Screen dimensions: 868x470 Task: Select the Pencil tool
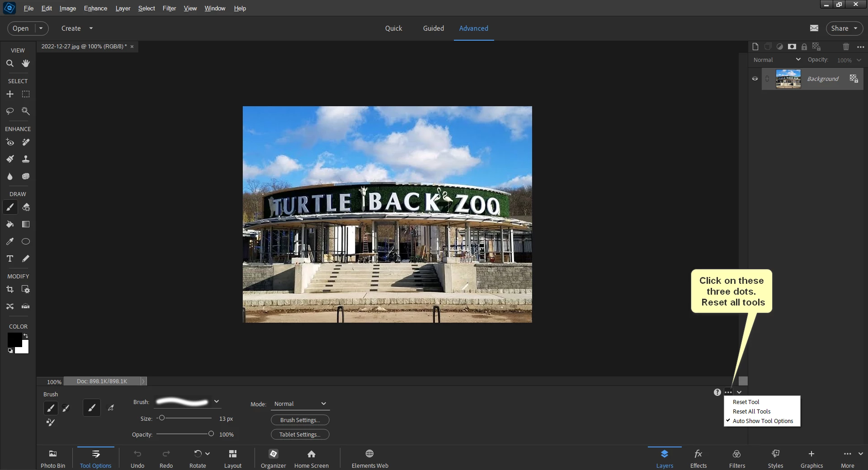(x=26, y=258)
